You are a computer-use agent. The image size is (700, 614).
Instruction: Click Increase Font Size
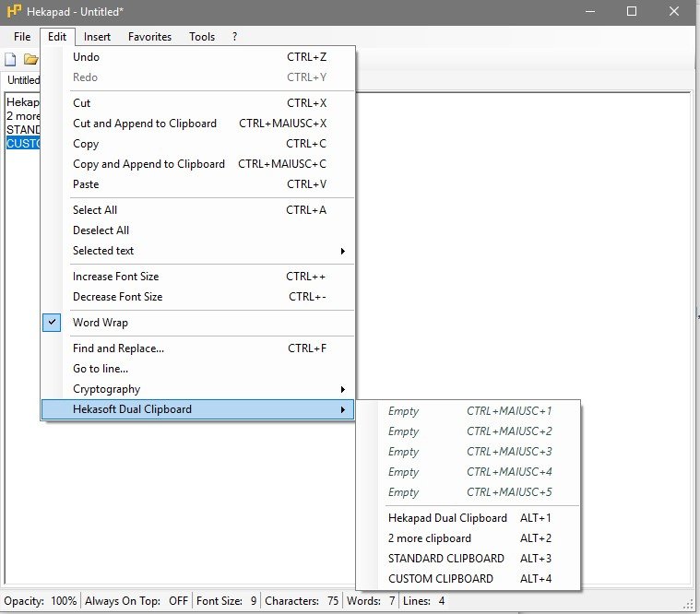tap(198, 277)
